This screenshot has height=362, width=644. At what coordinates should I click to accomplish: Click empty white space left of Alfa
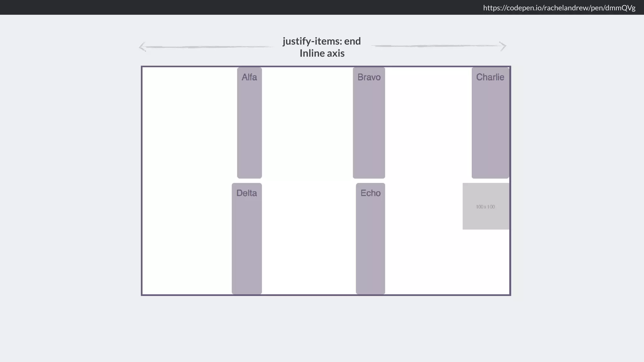pos(189,123)
